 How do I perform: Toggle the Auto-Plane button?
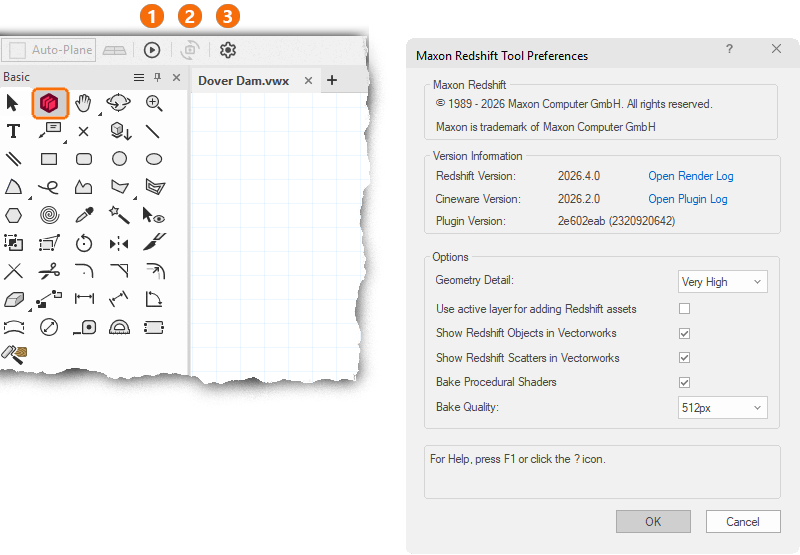click(x=49, y=50)
